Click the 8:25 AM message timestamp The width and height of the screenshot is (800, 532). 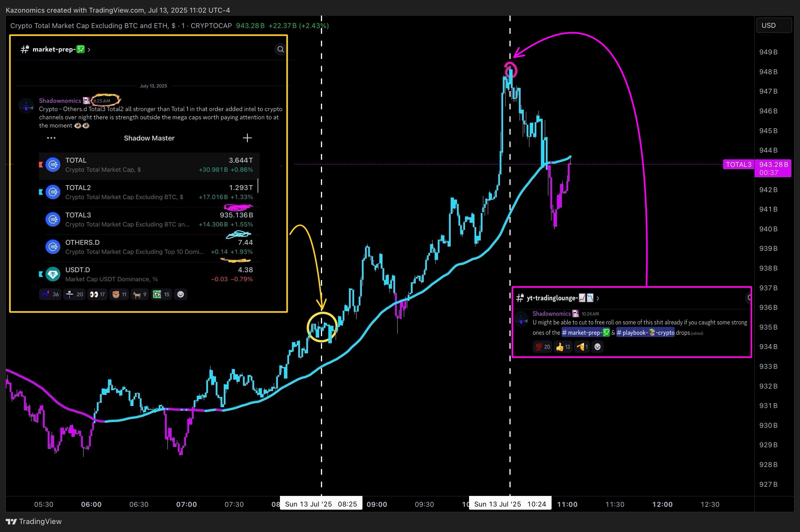[x=102, y=101]
